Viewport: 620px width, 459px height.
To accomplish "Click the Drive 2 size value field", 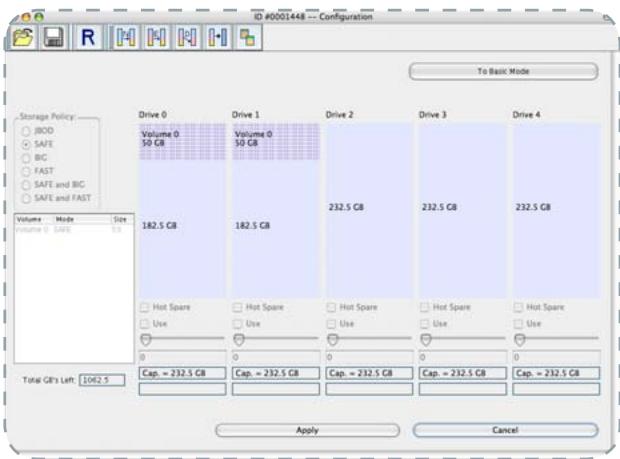I will [x=369, y=357].
